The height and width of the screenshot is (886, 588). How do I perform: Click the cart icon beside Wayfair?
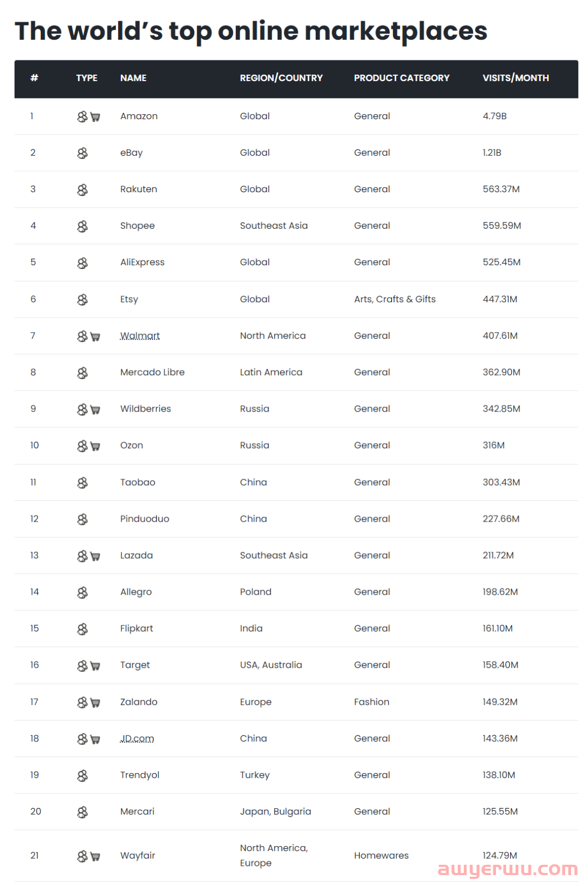click(x=95, y=856)
